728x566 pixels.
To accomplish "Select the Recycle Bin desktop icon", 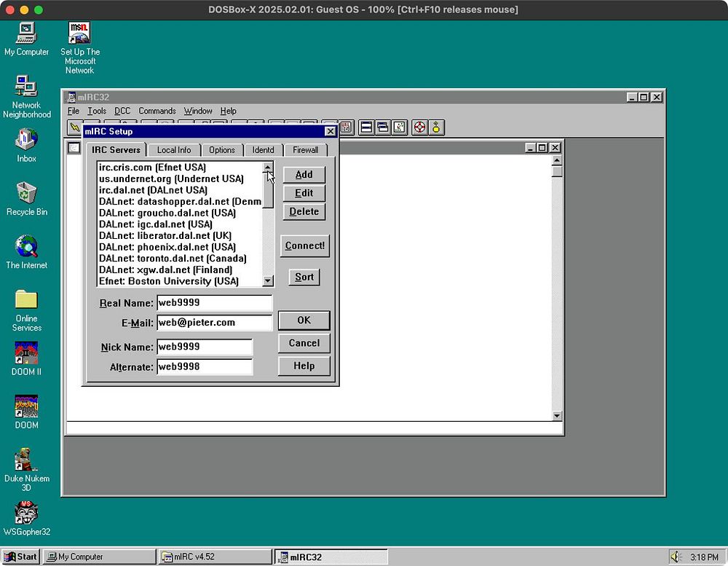I will click(x=26, y=193).
